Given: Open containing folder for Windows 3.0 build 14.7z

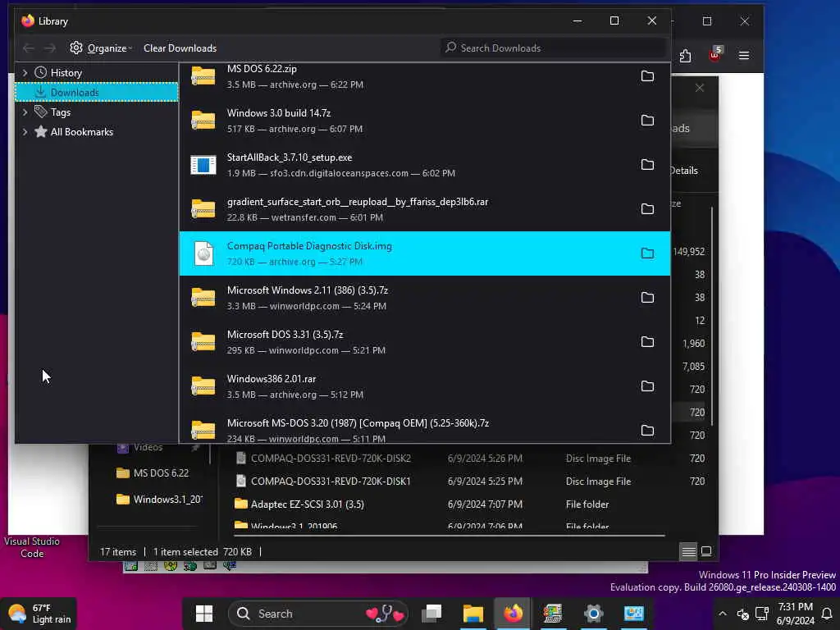Looking at the screenshot, I should click(x=647, y=120).
